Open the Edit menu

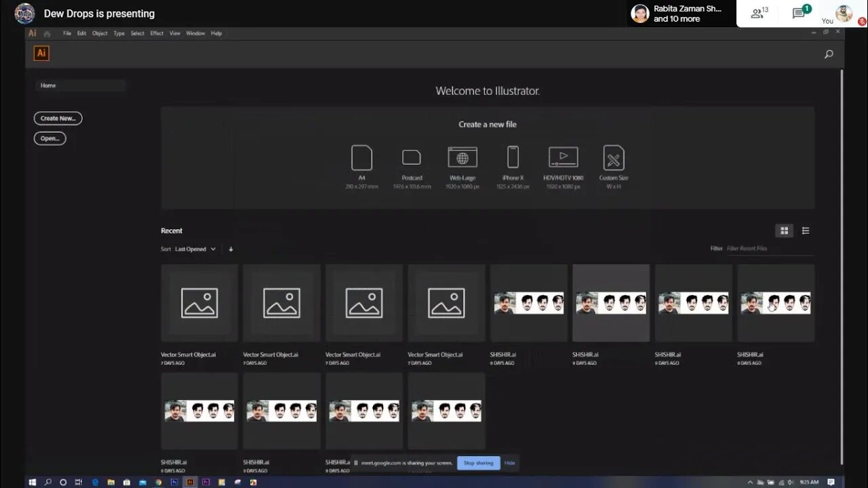[81, 33]
